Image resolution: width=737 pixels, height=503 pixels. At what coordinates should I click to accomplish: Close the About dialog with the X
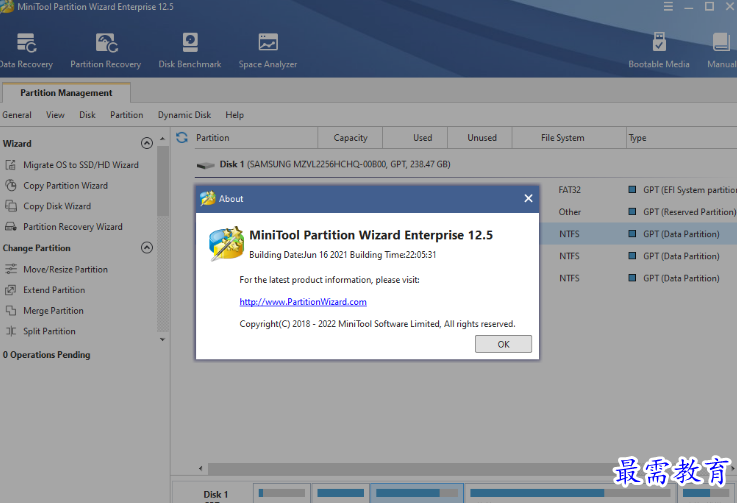528,198
